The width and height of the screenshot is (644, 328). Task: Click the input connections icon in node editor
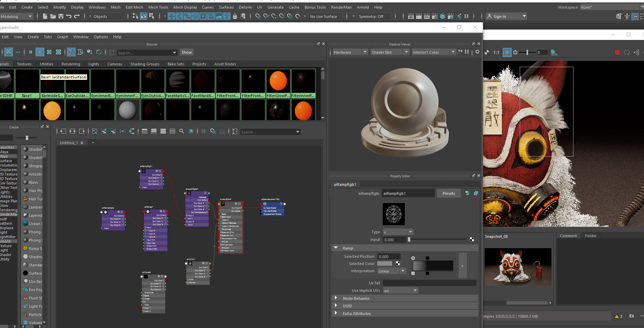tap(63, 131)
